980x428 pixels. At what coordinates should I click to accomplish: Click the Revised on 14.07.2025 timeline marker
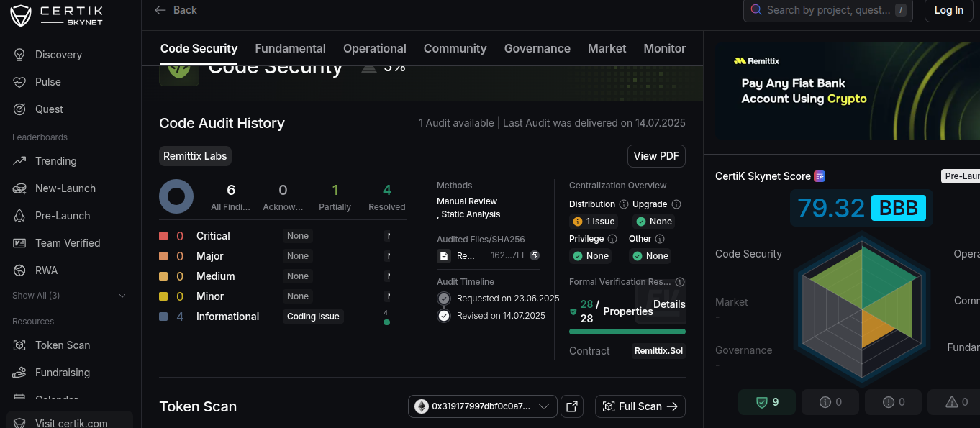[x=444, y=316]
